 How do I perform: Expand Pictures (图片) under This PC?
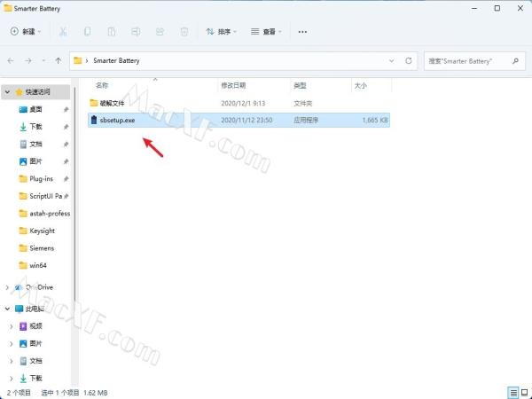coord(12,344)
